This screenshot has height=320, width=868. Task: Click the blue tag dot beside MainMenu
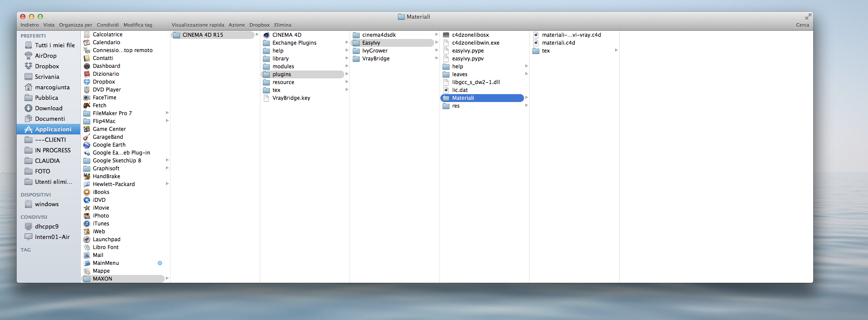[x=160, y=263]
